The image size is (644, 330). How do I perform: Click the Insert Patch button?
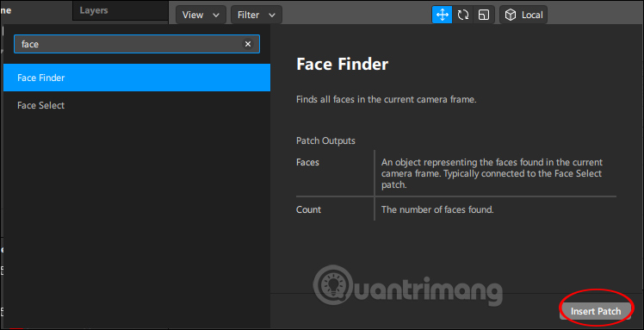click(x=596, y=311)
